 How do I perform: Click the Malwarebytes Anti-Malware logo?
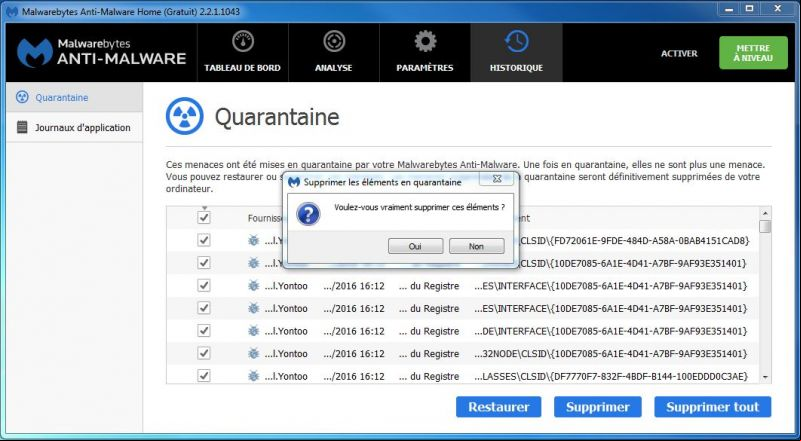point(101,52)
